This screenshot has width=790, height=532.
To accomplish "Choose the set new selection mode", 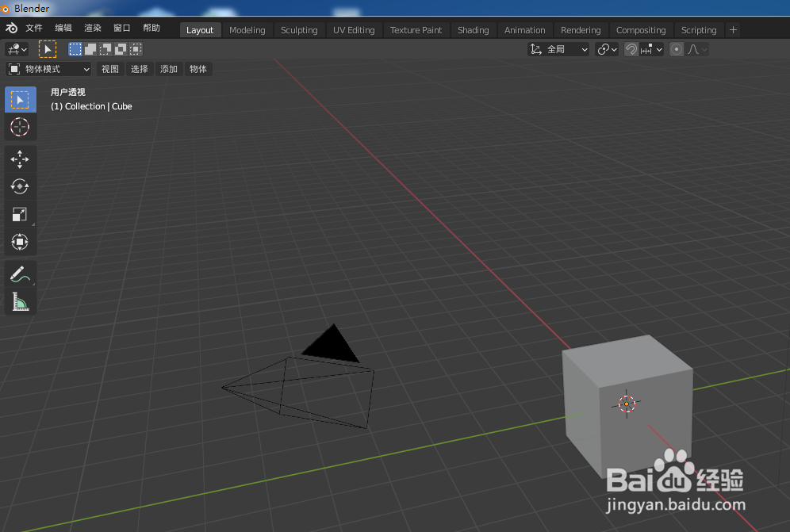I will (x=75, y=49).
